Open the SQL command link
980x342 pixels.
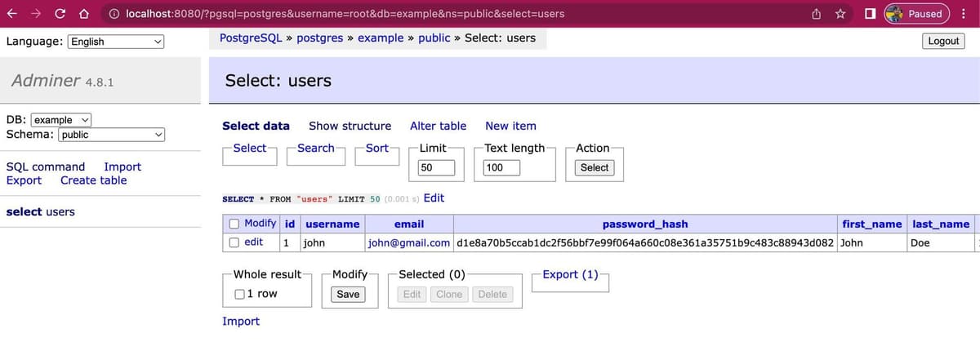click(46, 167)
